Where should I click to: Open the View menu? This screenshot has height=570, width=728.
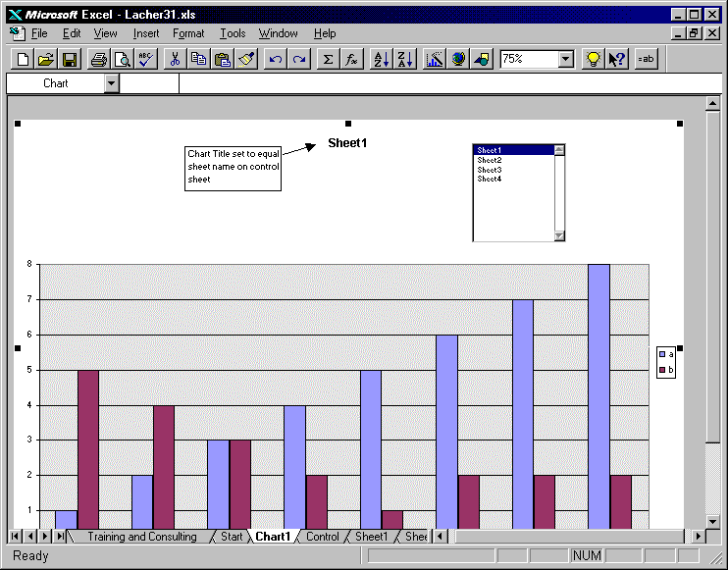pyautogui.click(x=105, y=33)
